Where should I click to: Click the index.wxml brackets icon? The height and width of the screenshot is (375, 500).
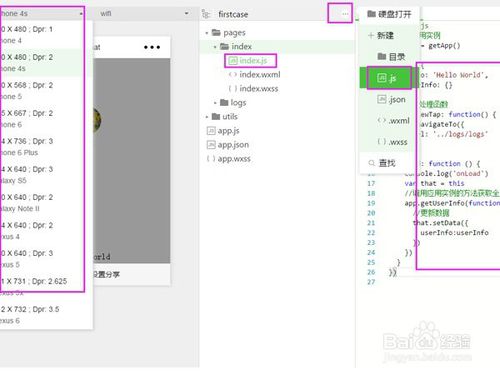point(233,75)
